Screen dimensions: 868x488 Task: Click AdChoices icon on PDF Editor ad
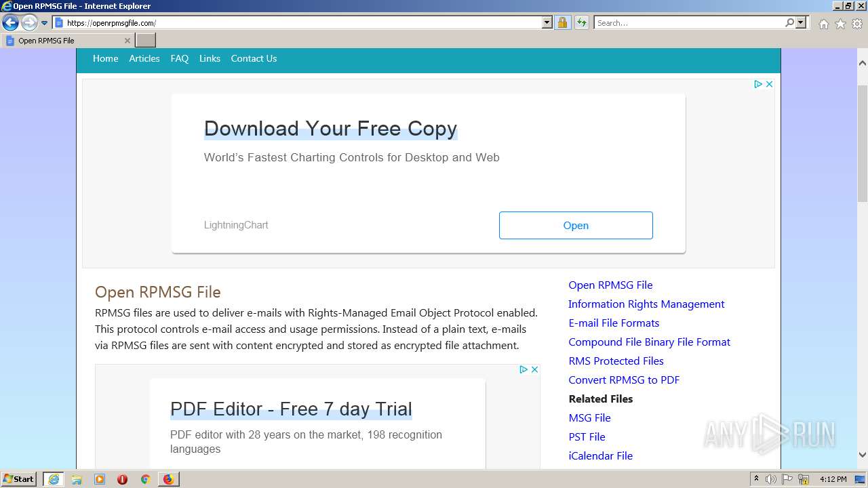tap(524, 369)
